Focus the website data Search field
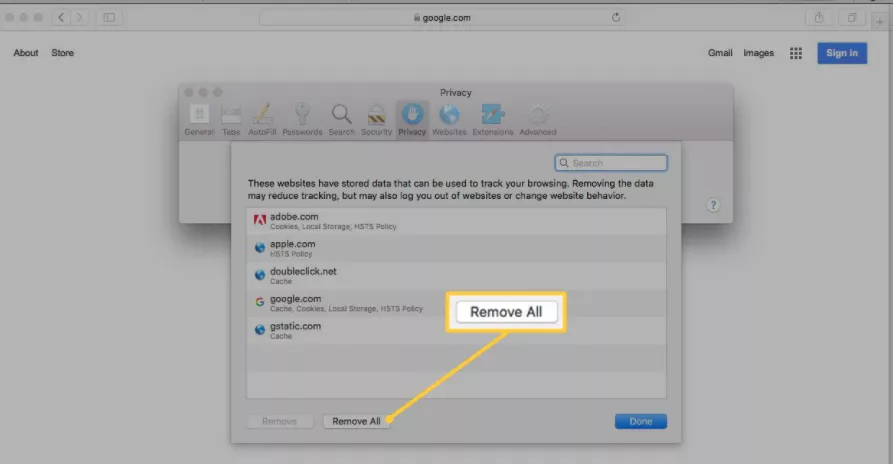 611,163
